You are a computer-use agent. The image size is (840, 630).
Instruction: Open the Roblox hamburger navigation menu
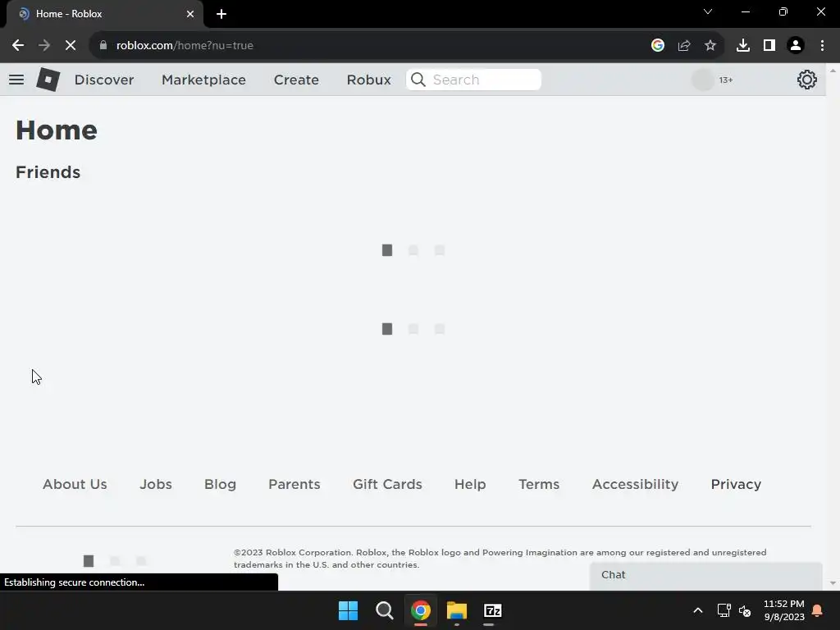point(16,80)
